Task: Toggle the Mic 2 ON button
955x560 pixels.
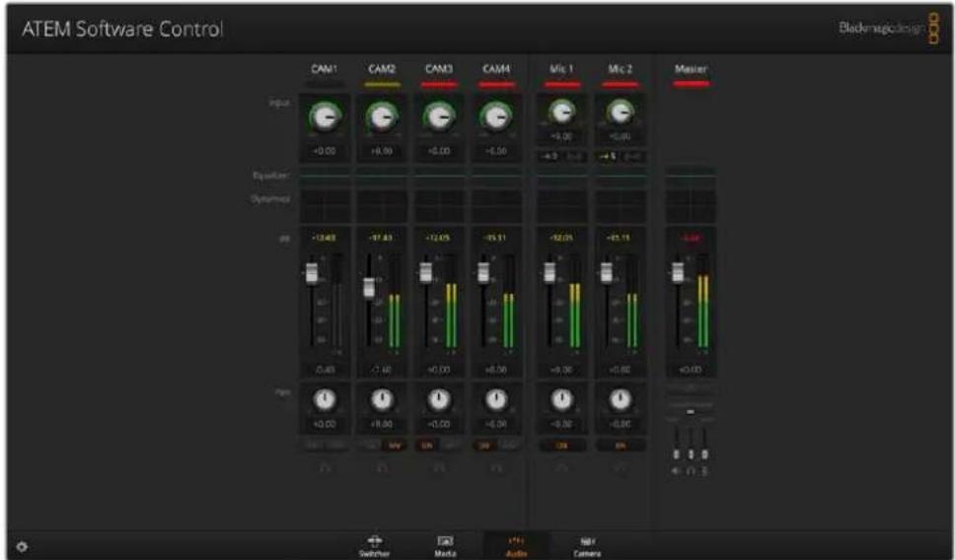Action: pos(620,446)
